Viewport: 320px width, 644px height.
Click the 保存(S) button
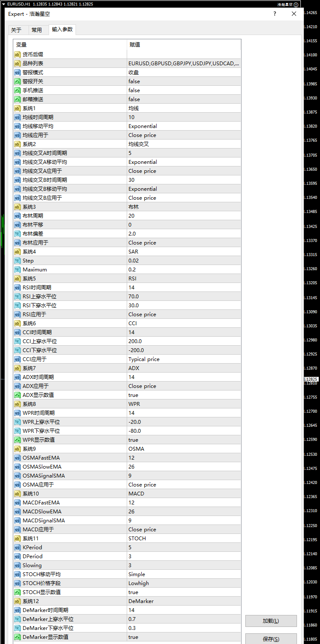(271, 639)
